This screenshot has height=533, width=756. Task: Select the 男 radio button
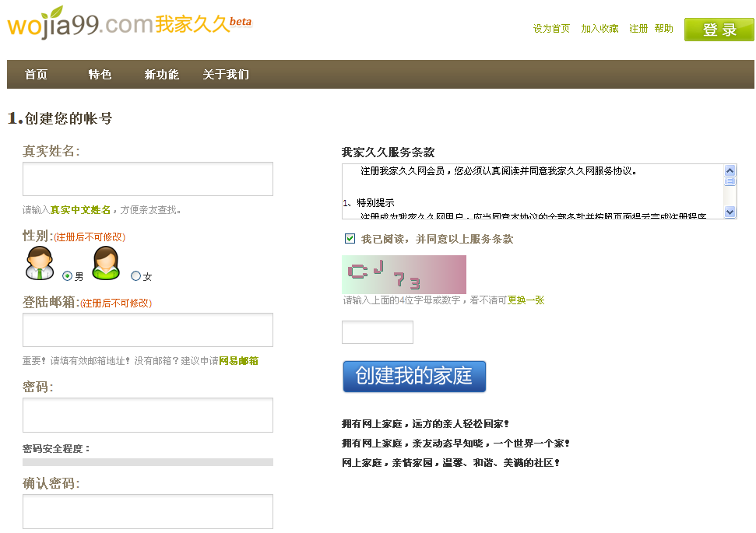tap(68, 276)
